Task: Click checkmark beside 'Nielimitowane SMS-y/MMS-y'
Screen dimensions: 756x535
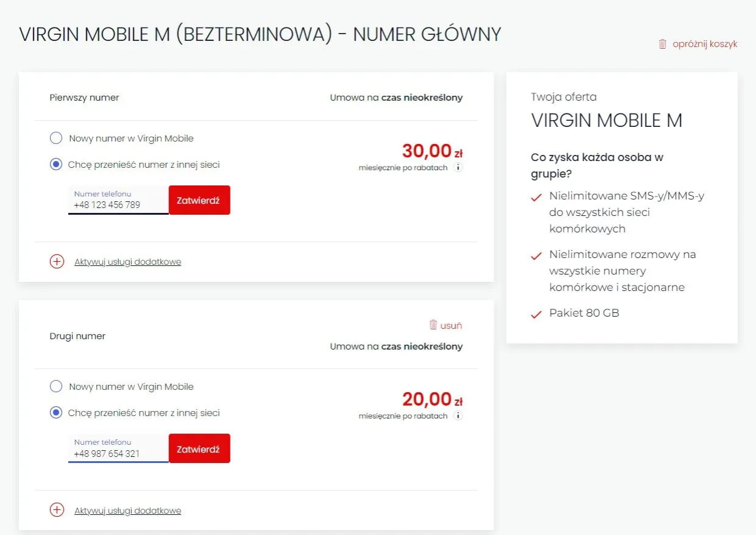Action: 537,198
